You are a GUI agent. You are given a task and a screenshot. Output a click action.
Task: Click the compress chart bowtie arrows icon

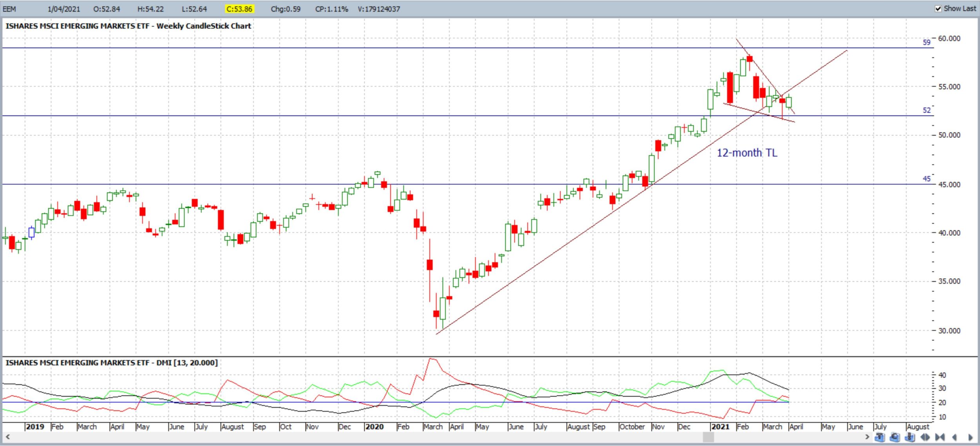(940, 437)
